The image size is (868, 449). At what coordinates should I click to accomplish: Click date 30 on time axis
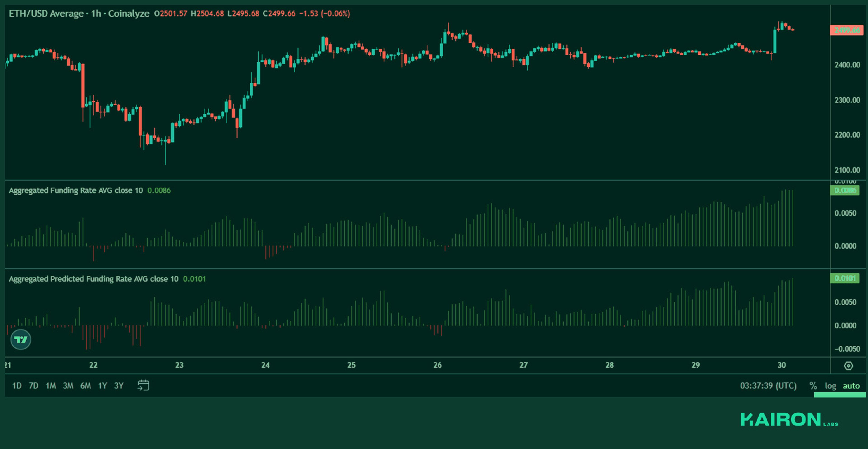tap(782, 365)
